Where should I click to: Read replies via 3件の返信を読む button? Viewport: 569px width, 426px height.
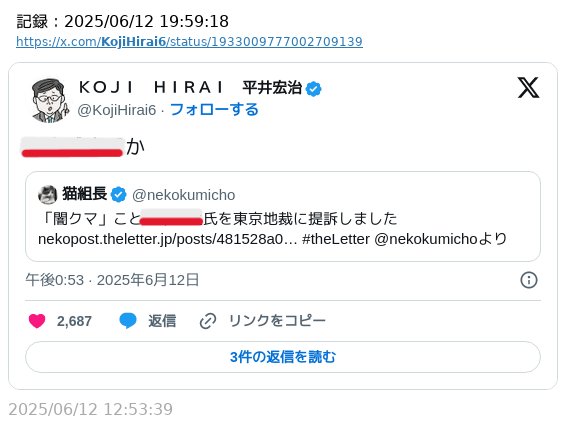coord(283,357)
